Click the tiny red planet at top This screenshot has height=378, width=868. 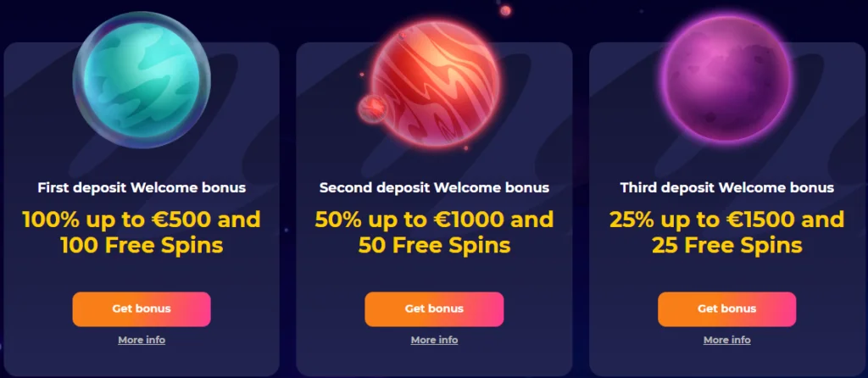tap(505, 10)
